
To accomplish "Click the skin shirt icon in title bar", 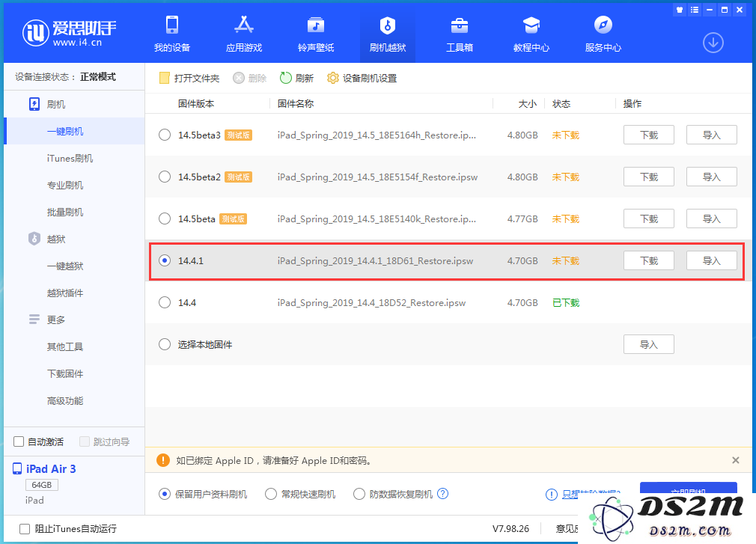I will tap(680, 10).
